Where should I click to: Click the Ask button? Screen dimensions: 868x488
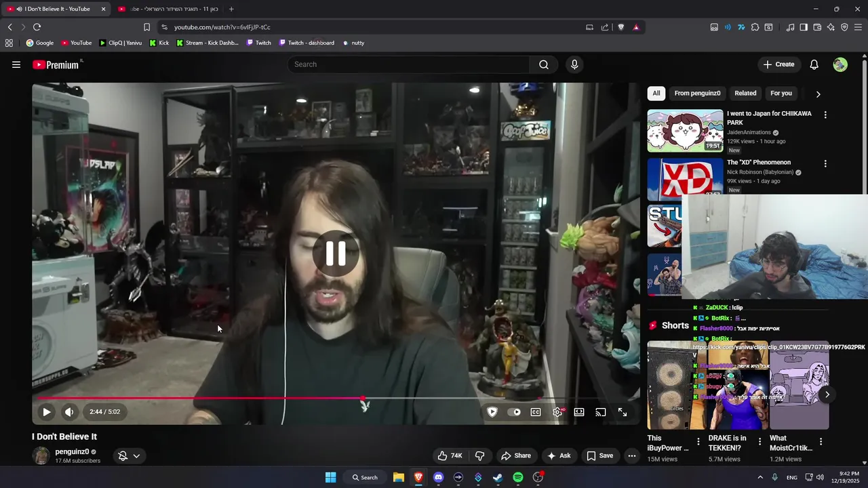point(559,455)
